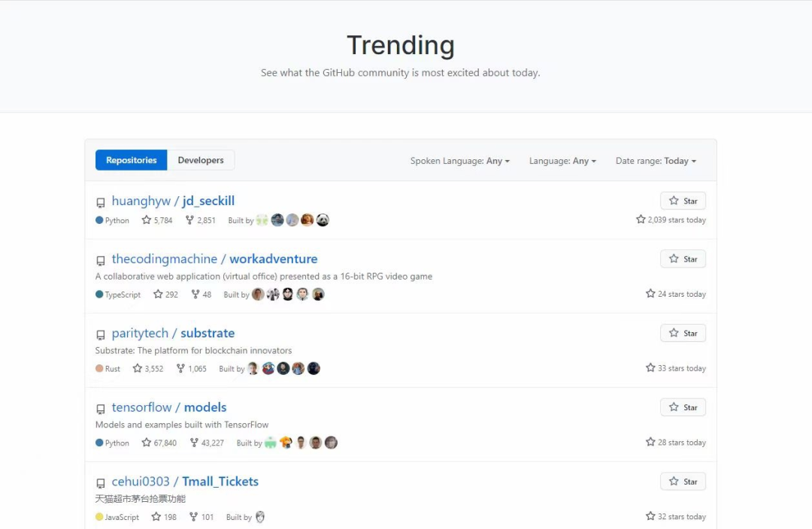Star the thecodingmachine/workadventure repository

click(683, 259)
